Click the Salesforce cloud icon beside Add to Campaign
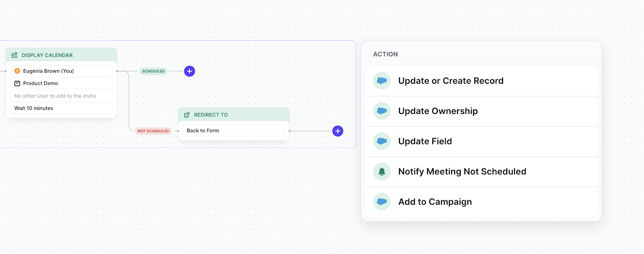This screenshot has height=254, width=644. pyautogui.click(x=382, y=202)
